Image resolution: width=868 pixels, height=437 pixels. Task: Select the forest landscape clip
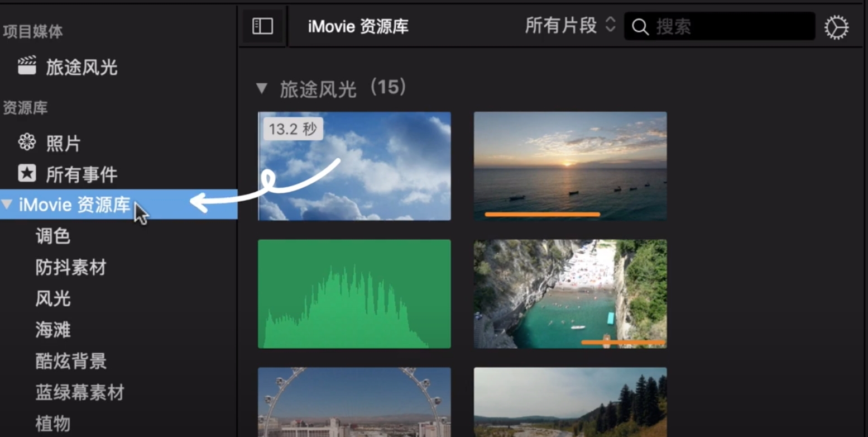click(570, 402)
